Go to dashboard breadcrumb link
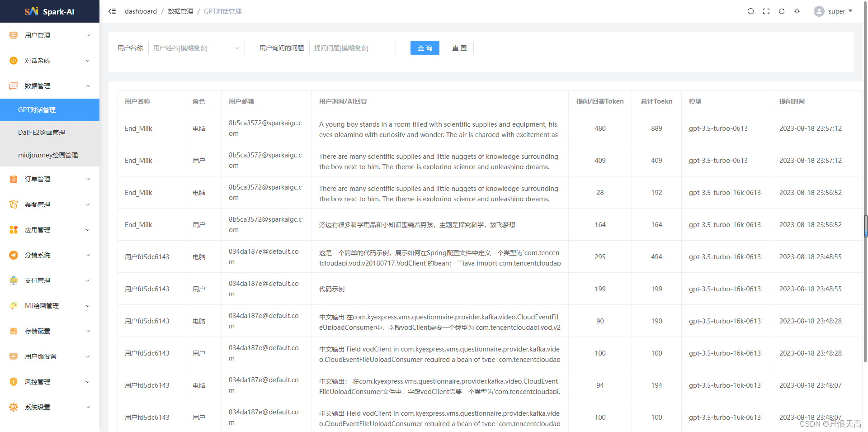This screenshot has width=868, height=432. [141, 11]
